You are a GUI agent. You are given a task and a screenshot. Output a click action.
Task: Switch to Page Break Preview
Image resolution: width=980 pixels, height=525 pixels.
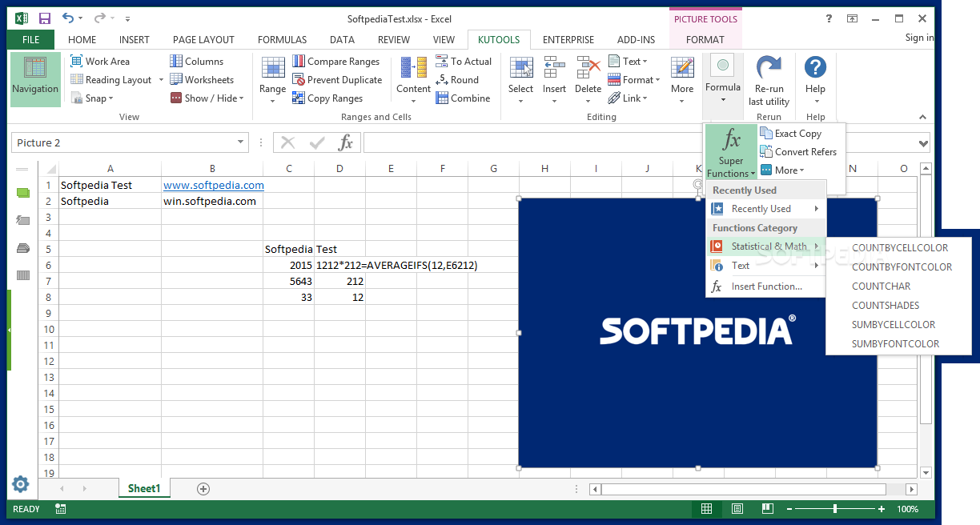click(x=767, y=509)
